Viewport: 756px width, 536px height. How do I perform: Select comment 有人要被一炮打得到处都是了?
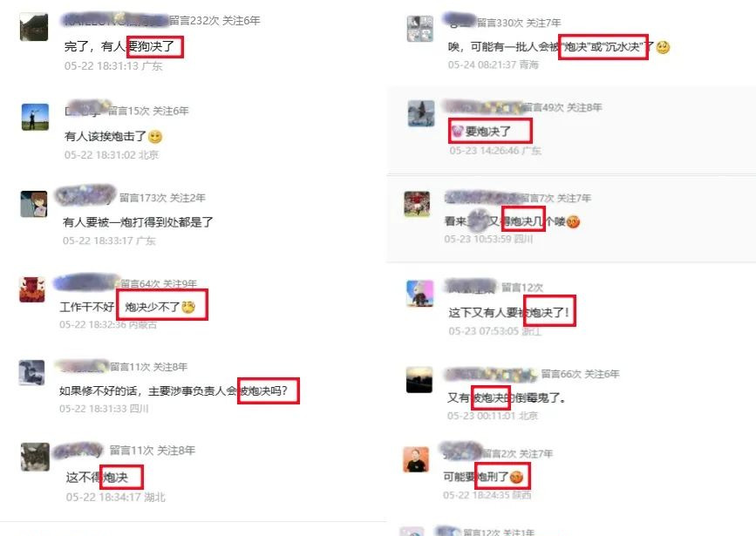point(138,222)
